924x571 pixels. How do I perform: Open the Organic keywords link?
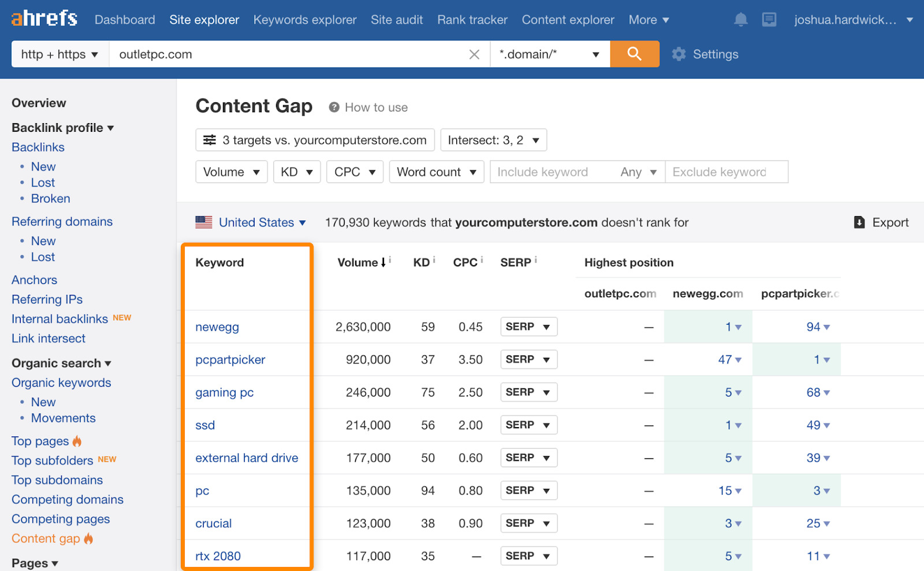pos(61,383)
